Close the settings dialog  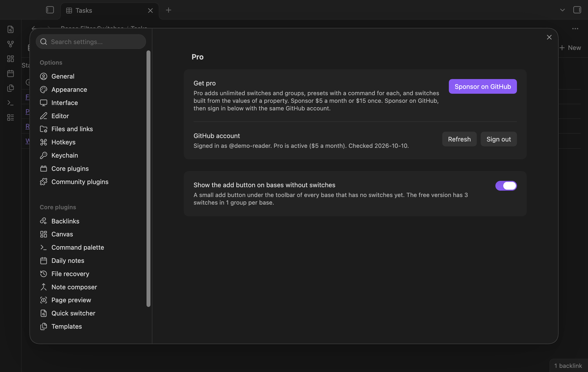pos(549,37)
